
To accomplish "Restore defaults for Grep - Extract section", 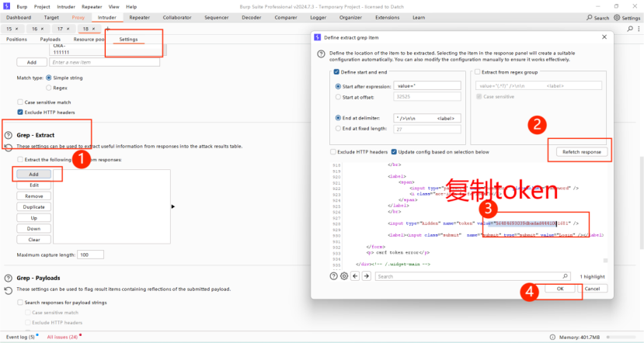I will 9,147.
